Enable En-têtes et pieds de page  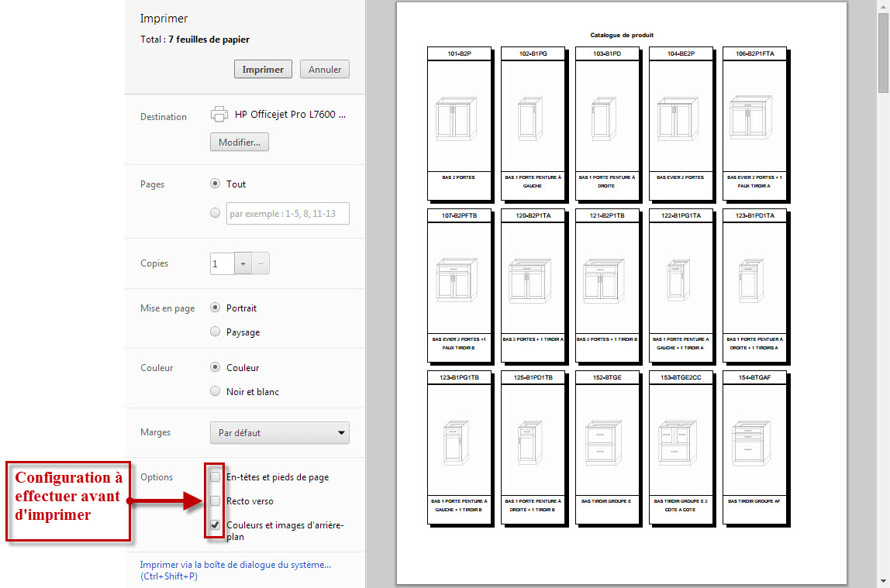click(x=216, y=477)
